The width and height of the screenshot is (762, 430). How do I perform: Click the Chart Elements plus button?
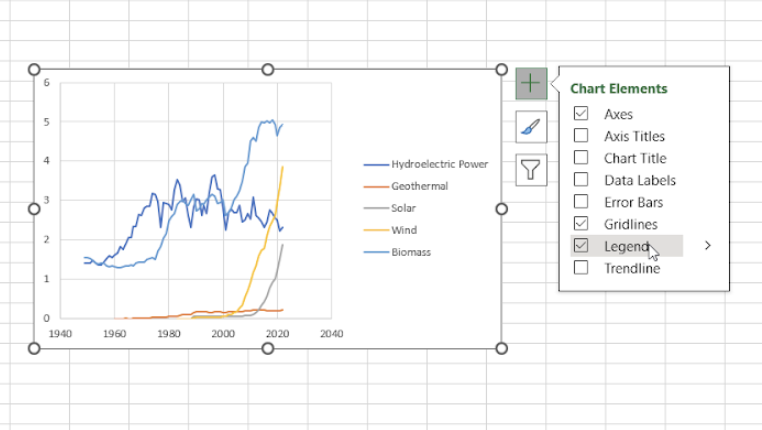531,84
